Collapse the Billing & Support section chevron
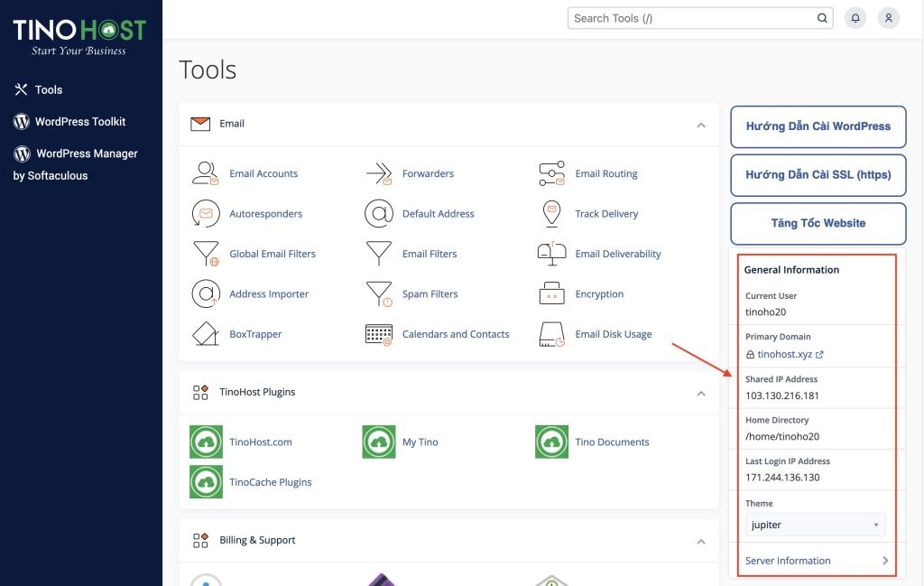 tap(700, 541)
